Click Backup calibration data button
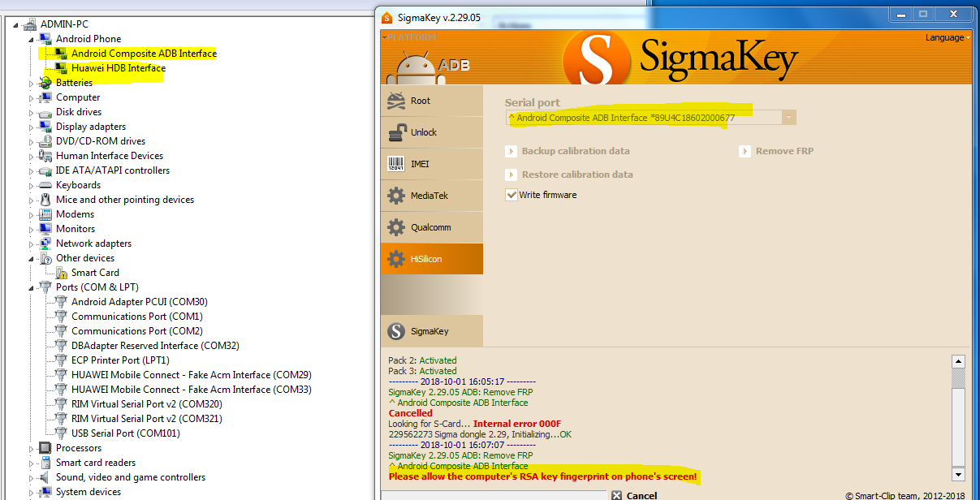Image resolution: width=980 pixels, height=500 pixels. [568, 151]
